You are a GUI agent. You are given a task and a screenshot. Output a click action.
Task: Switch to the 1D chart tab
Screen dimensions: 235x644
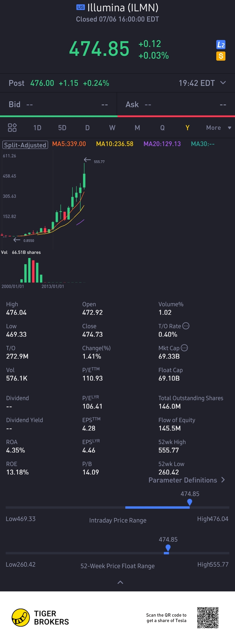click(37, 128)
